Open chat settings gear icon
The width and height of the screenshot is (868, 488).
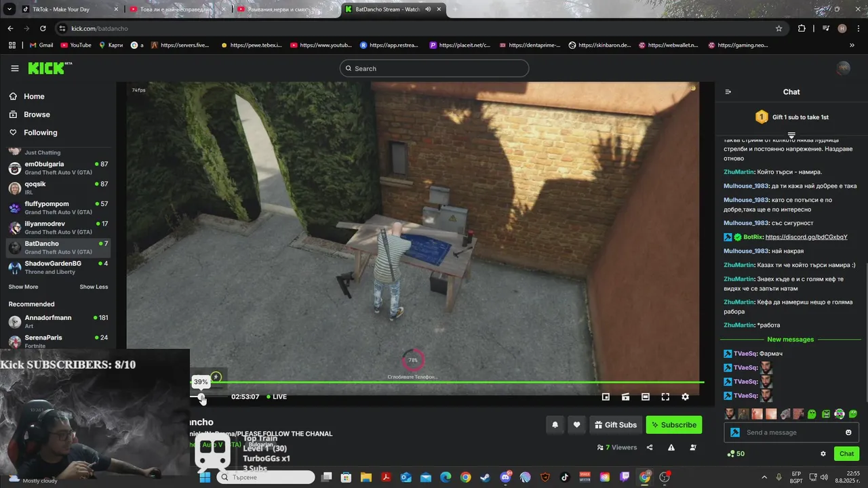(823, 454)
